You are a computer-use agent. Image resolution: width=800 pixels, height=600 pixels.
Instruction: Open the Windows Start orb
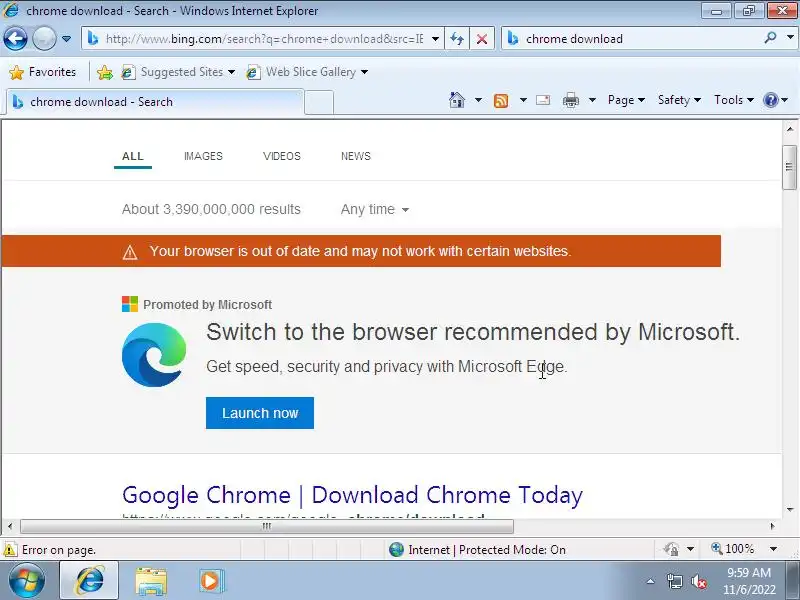coord(27,581)
